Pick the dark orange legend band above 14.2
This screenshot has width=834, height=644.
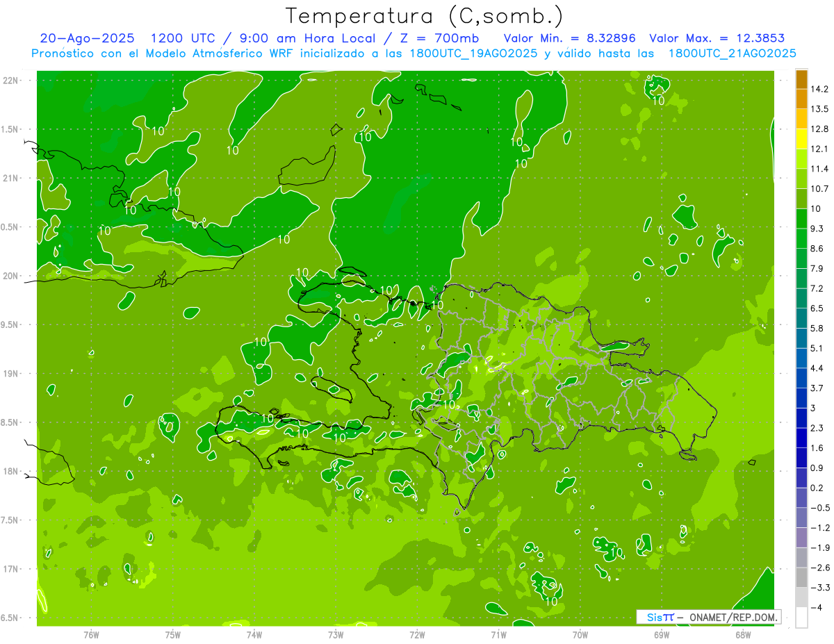[x=801, y=79]
